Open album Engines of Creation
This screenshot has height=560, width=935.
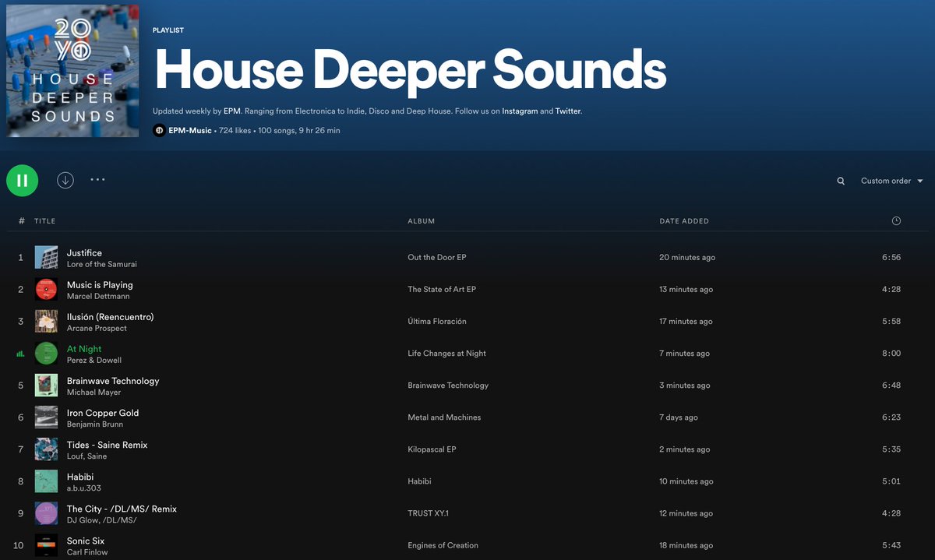[443, 545]
